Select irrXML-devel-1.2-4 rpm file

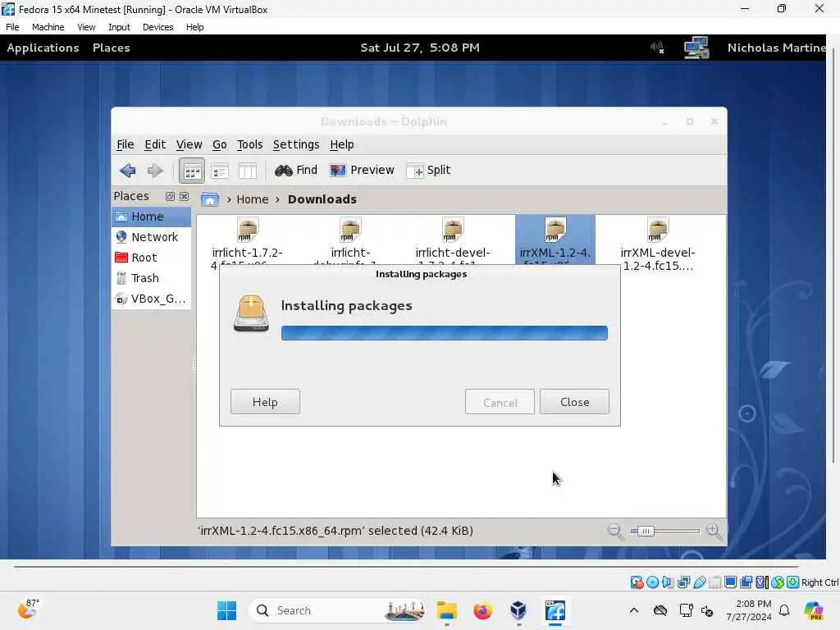point(658,244)
